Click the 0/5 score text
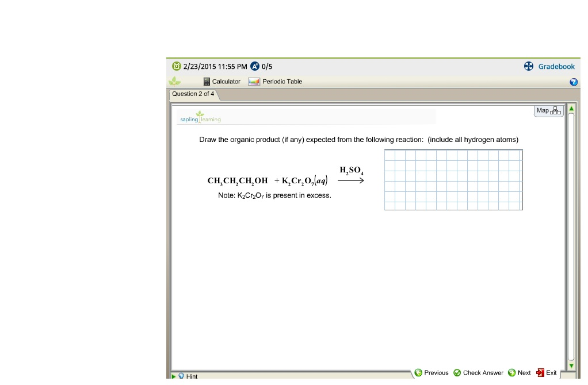Screen dimensions: 588x385 point(267,67)
